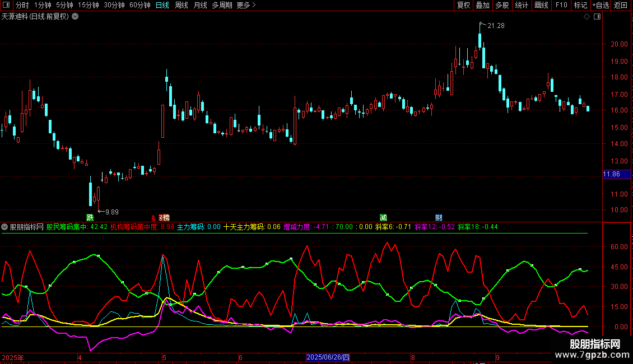Viewport: 633px width, 364px height.
Task: Click the blue 财 marker on the chart
Action: coord(439,217)
